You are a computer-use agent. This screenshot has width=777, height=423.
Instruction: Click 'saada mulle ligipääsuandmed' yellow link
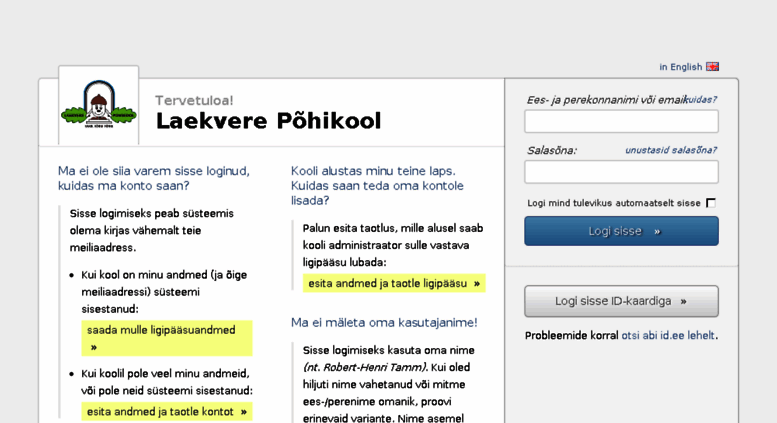[167, 338]
